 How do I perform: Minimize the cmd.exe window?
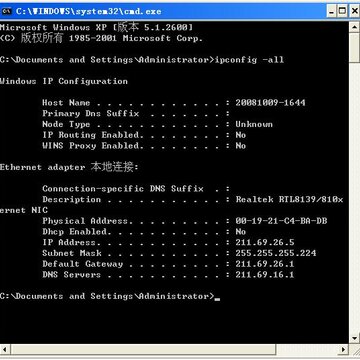[x=331, y=11]
